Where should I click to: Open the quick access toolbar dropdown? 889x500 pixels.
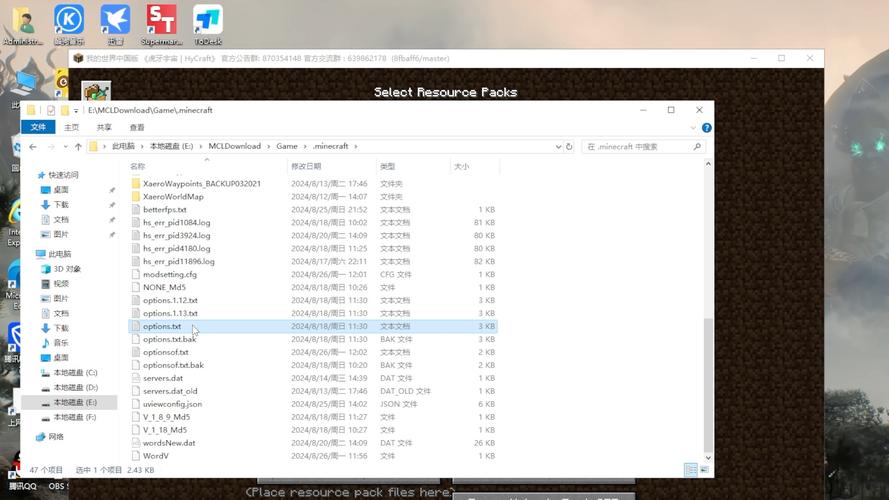(76, 111)
